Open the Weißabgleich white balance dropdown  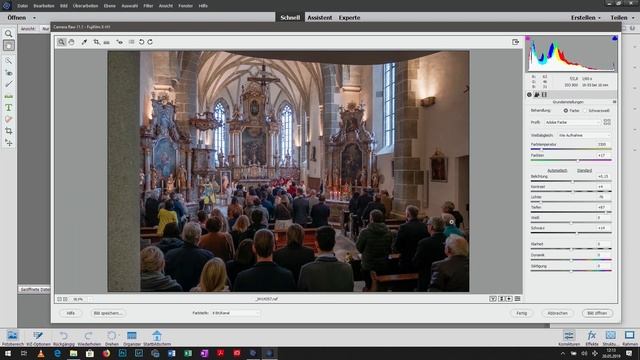[584, 135]
